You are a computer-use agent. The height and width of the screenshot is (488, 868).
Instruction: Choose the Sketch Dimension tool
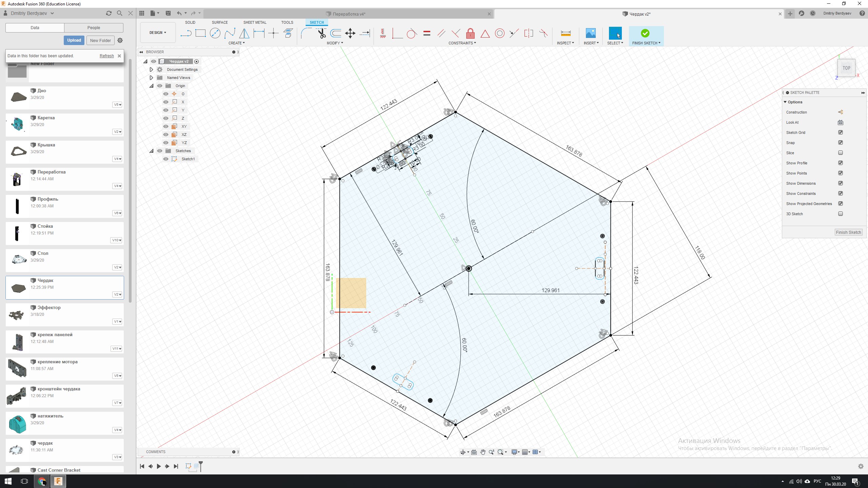[259, 33]
